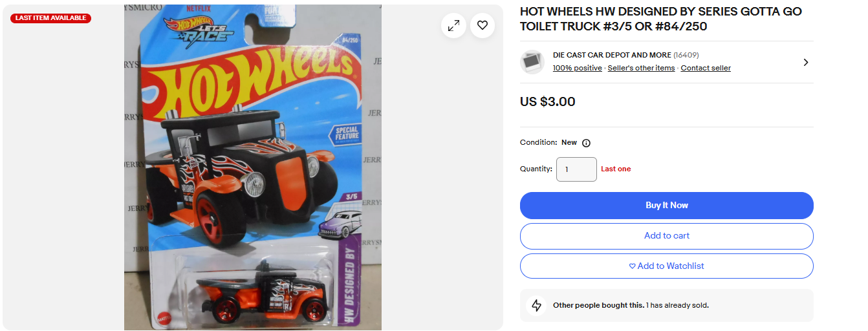Open DIE CAST CAR DEPOT AND MORE store
868x331 pixels.
[612, 56]
